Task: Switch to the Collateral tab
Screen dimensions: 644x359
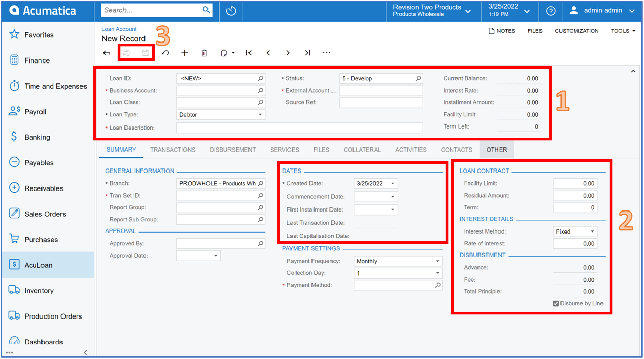Action: point(362,150)
